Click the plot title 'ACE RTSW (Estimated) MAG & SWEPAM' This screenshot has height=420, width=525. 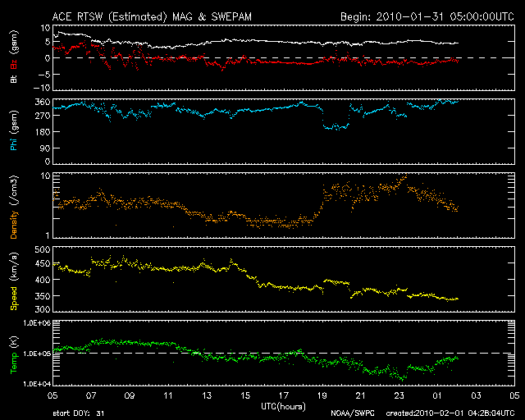[x=152, y=16]
